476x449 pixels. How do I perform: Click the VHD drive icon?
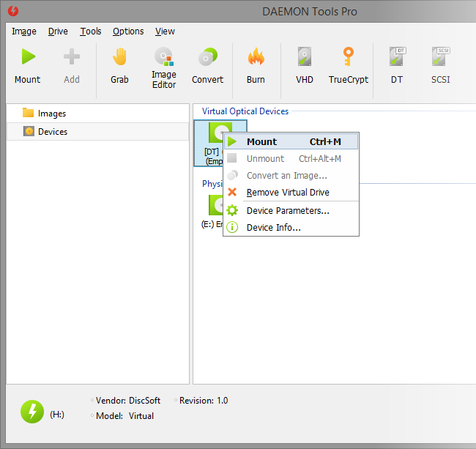click(x=305, y=57)
